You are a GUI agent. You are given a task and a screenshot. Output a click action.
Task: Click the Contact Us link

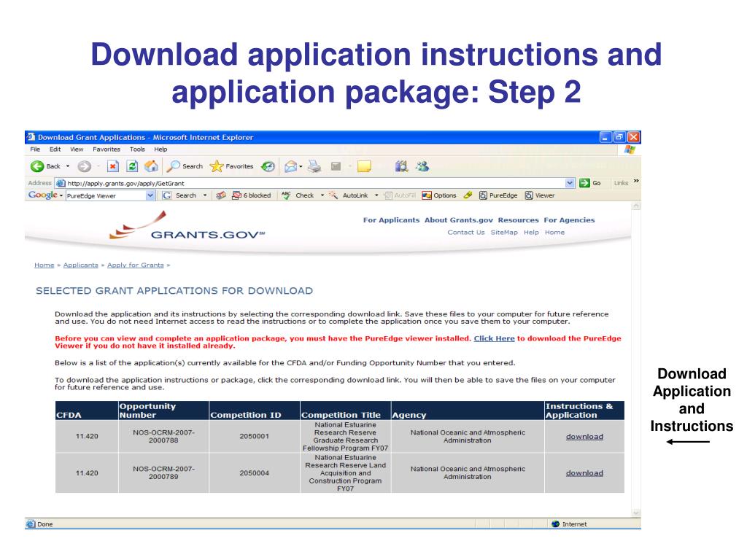coord(466,233)
